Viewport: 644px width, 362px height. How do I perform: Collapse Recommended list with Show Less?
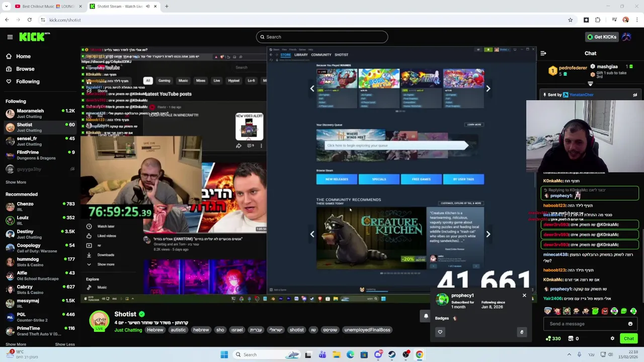pyautogui.click(x=64, y=344)
